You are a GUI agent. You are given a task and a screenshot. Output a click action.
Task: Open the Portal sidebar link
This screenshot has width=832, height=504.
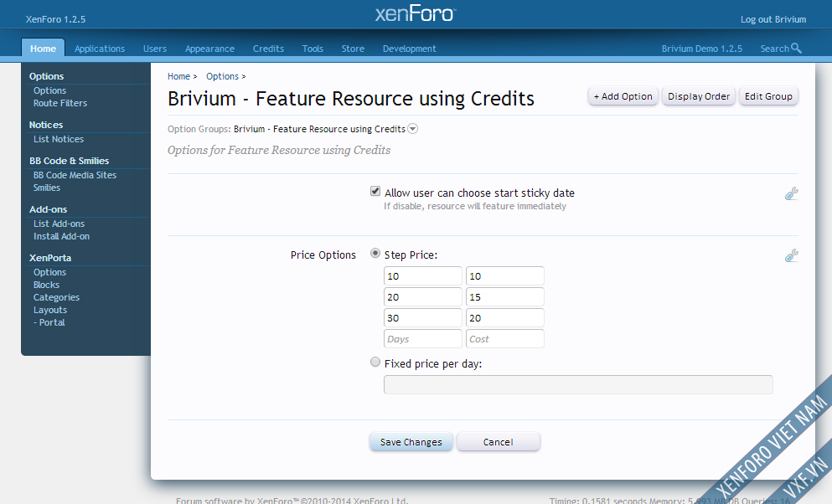coord(49,323)
